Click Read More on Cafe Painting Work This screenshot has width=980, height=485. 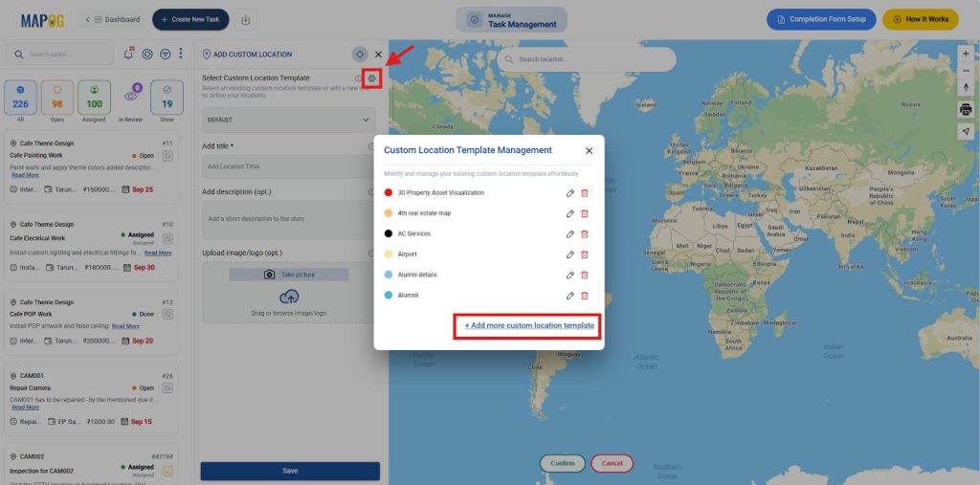tap(26, 176)
